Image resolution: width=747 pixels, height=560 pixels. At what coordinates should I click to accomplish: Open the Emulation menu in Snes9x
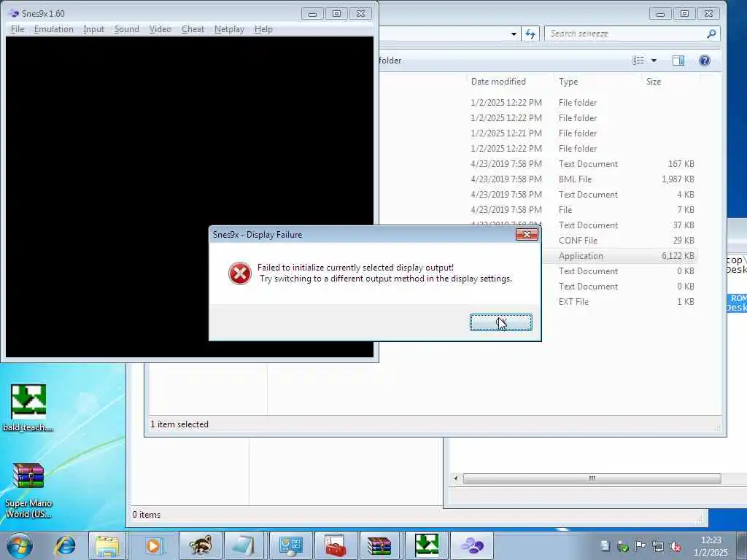point(54,29)
